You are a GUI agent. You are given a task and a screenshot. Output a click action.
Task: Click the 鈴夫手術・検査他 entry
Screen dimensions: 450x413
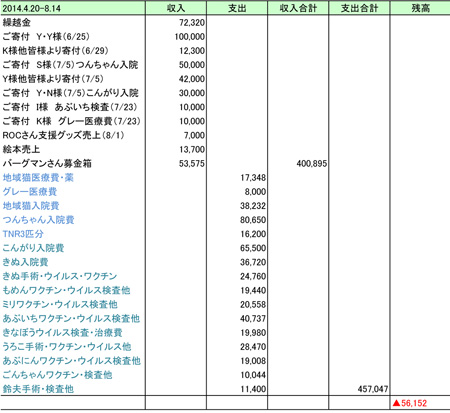pyautogui.click(x=38, y=389)
